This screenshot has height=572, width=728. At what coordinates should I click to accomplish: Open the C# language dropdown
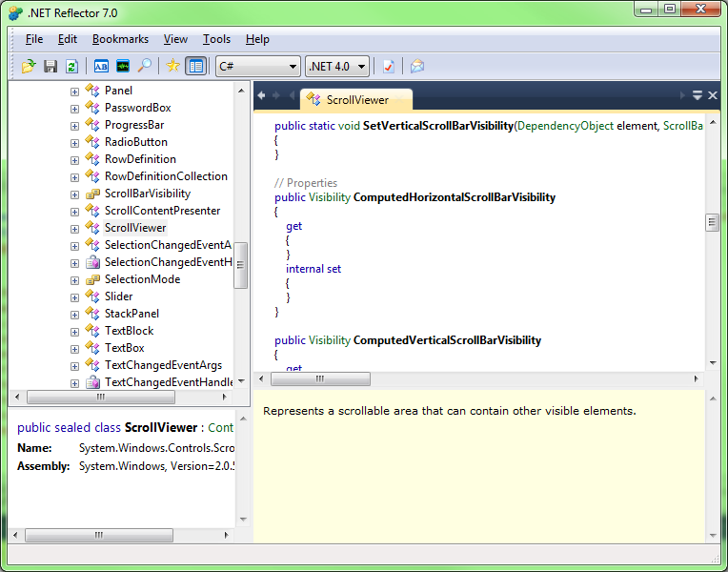click(257, 67)
